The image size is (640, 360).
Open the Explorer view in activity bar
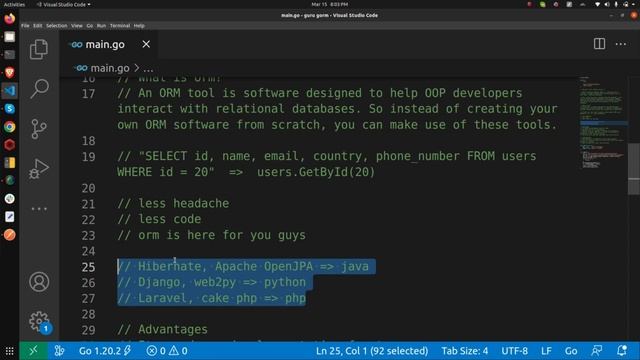39,49
